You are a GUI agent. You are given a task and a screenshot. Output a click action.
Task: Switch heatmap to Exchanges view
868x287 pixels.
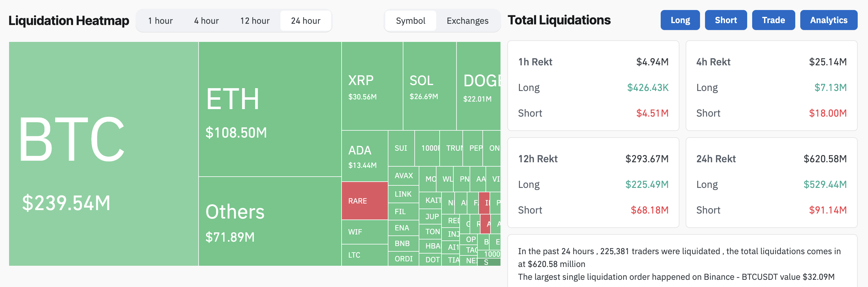467,21
